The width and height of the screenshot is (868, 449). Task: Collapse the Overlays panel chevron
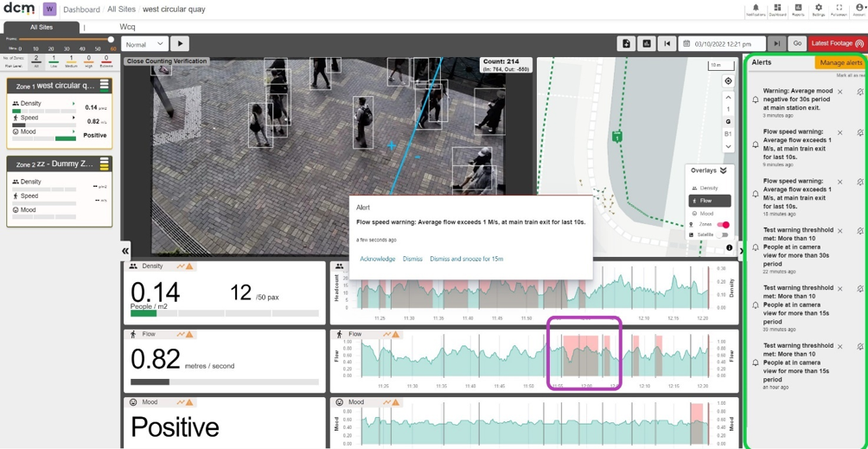pos(723,170)
